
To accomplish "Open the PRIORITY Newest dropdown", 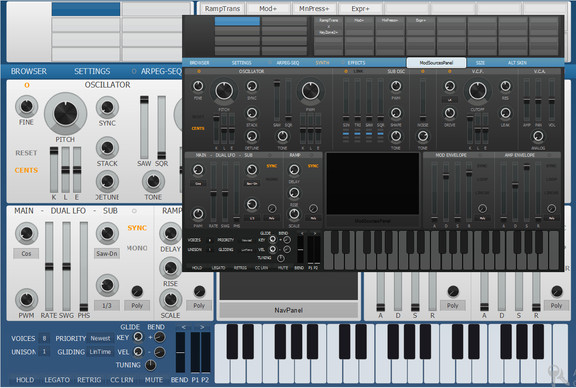I will [x=100, y=338].
